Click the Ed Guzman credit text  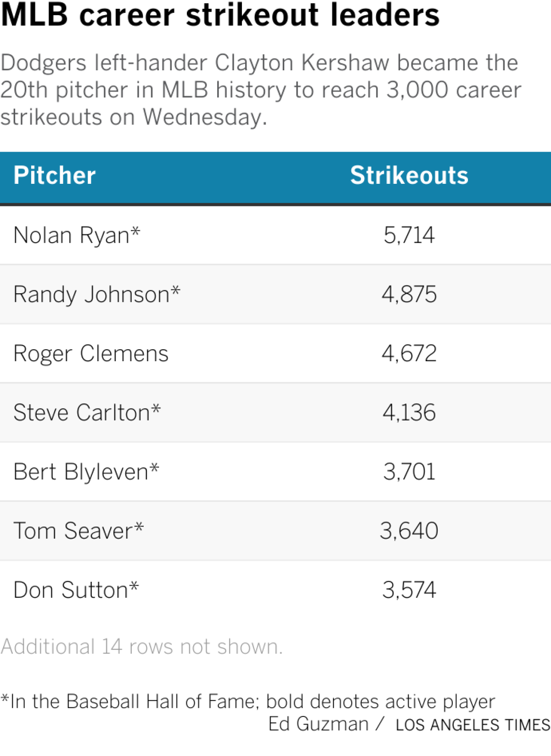click(318, 724)
